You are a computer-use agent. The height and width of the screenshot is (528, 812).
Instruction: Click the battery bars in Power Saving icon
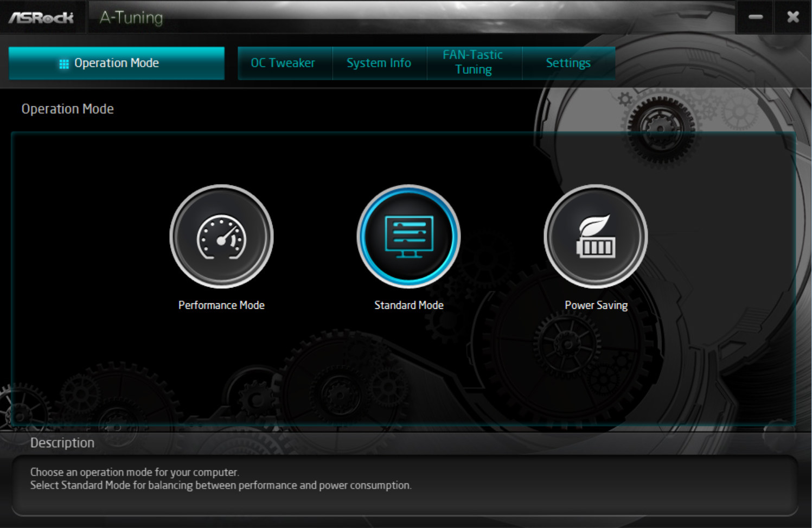tap(597, 247)
